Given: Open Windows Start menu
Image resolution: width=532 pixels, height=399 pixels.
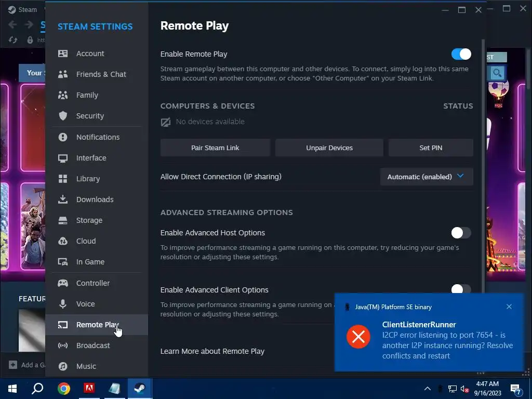Looking at the screenshot, I should pyautogui.click(x=12, y=389).
